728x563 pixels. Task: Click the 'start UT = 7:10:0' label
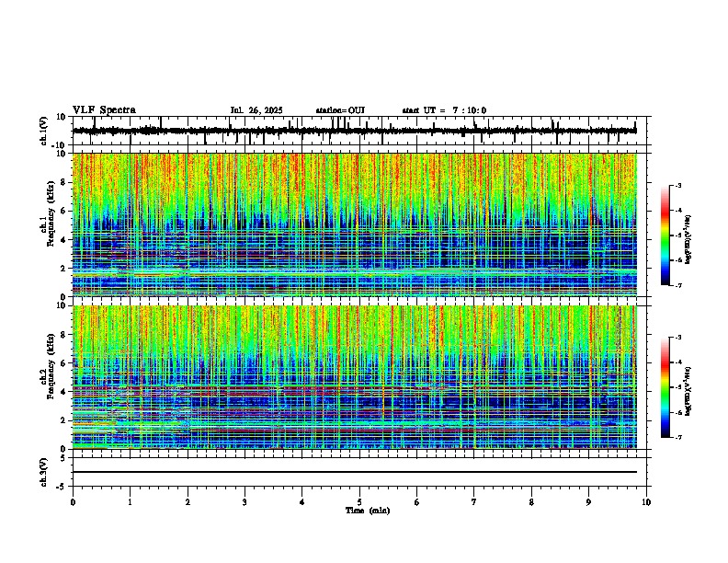point(444,110)
